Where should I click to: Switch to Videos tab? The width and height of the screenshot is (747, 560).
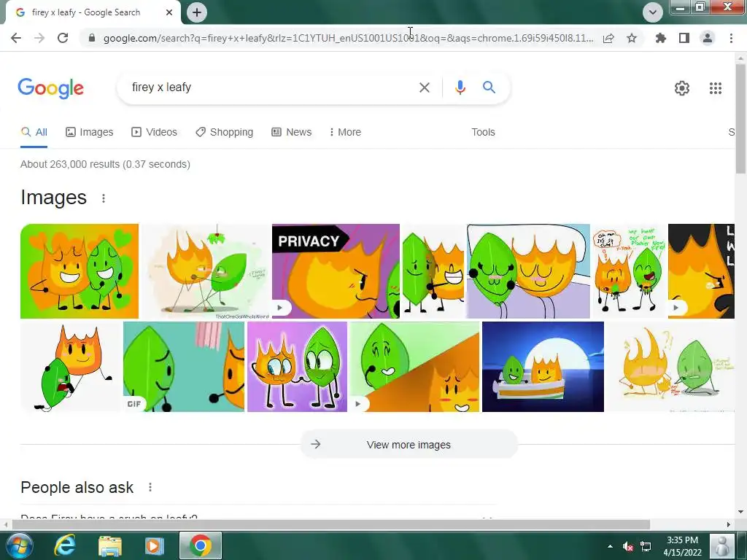(155, 132)
